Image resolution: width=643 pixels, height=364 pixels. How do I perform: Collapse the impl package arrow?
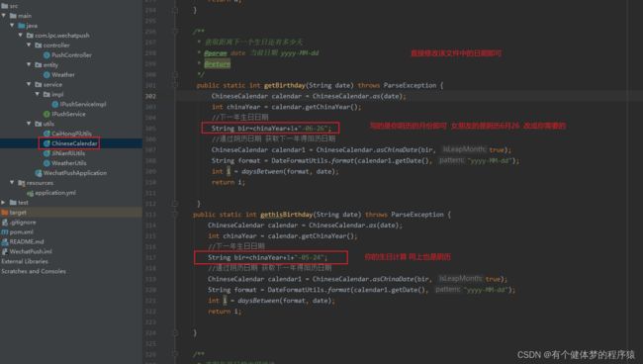[x=38, y=94]
